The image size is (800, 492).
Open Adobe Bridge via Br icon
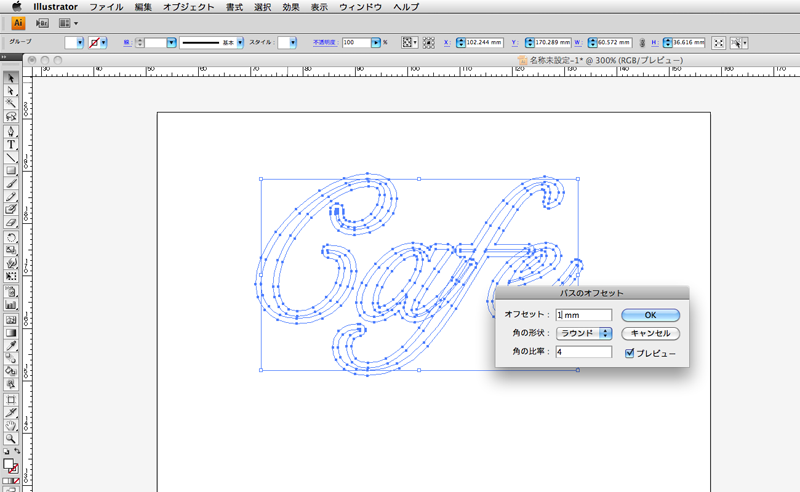coord(42,23)
